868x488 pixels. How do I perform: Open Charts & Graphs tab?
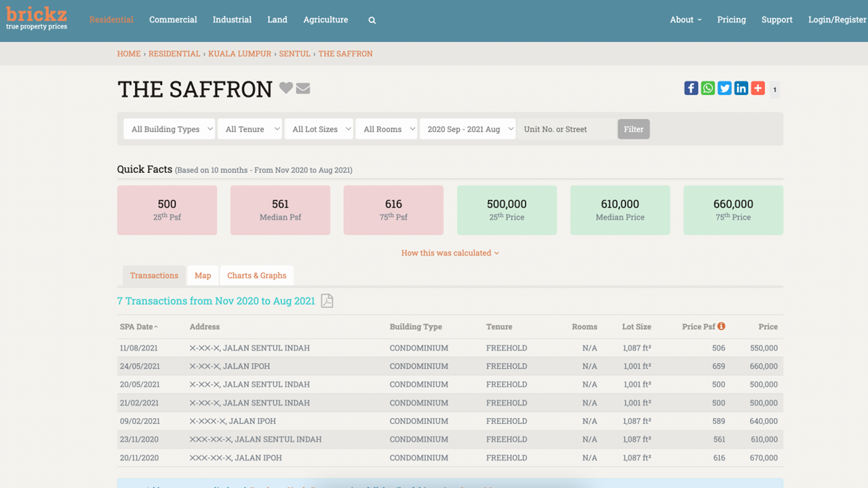tap(256, 275)
